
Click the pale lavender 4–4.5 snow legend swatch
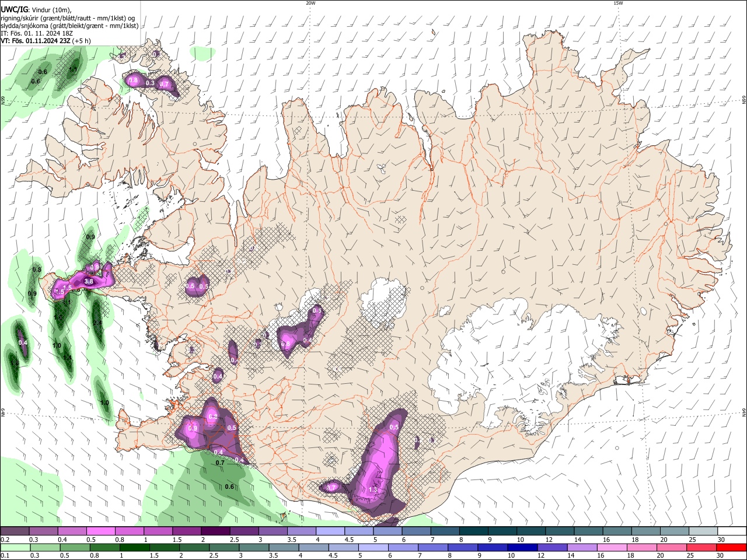[x=330, y=531]
